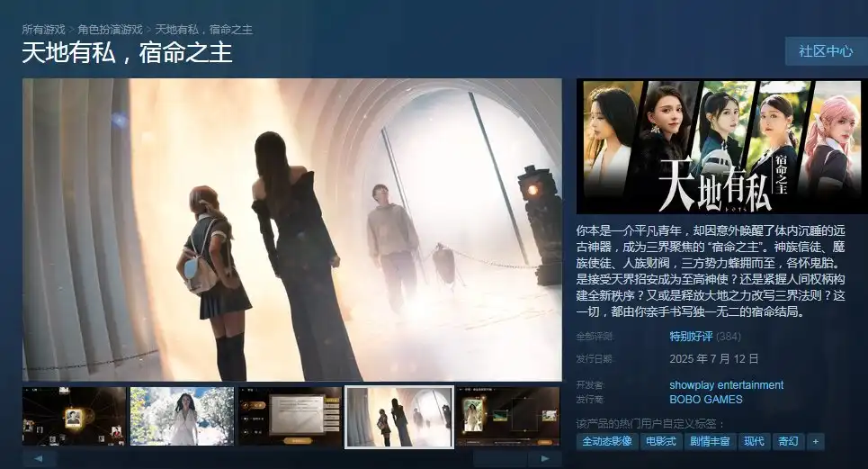The height and width of the screenshot is (469, 868).
Task: Select thumbnail of woman in white dress
Action: point(182,417)
